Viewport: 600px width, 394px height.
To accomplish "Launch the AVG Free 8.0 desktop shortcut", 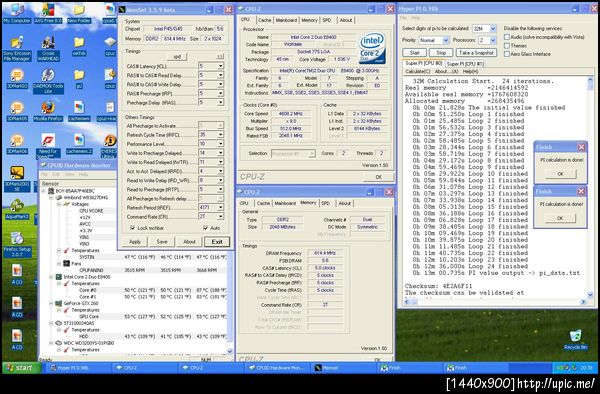I will click(48, 13).
